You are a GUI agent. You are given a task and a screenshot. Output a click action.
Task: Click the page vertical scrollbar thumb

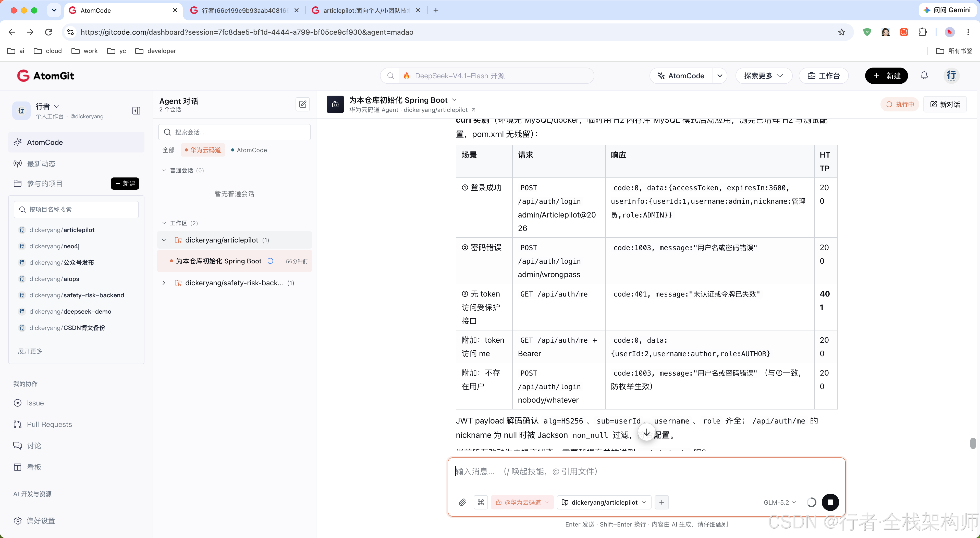(x=973, y=443)
